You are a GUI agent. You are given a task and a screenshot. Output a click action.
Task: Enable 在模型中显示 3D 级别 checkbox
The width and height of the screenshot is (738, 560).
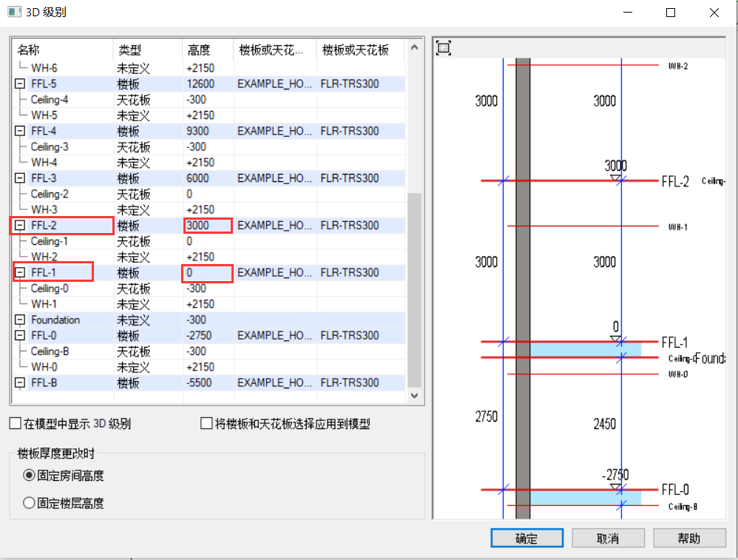[x=15, y=423]
